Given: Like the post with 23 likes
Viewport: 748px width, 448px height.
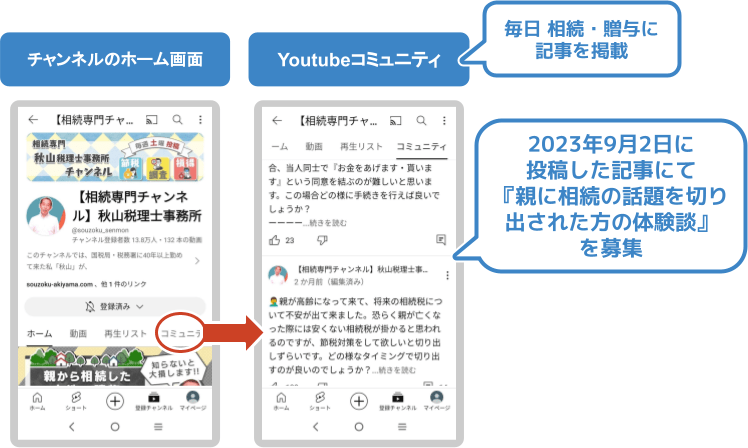Looking at the screenshot, I should (274, 240).
